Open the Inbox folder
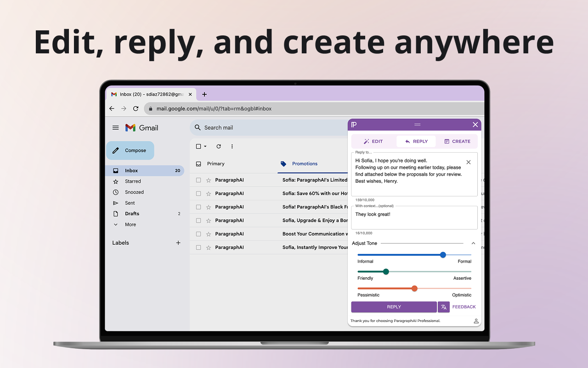Image resolution: width=588 pixels, height=368 pixels. tap(145, 171)
